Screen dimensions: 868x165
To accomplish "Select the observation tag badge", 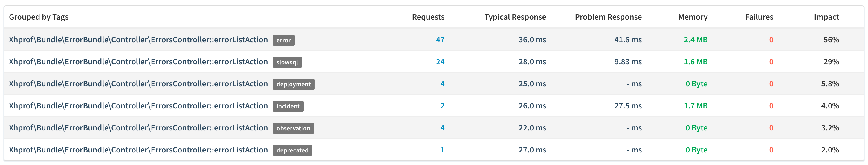I will [x=293, y=128].
